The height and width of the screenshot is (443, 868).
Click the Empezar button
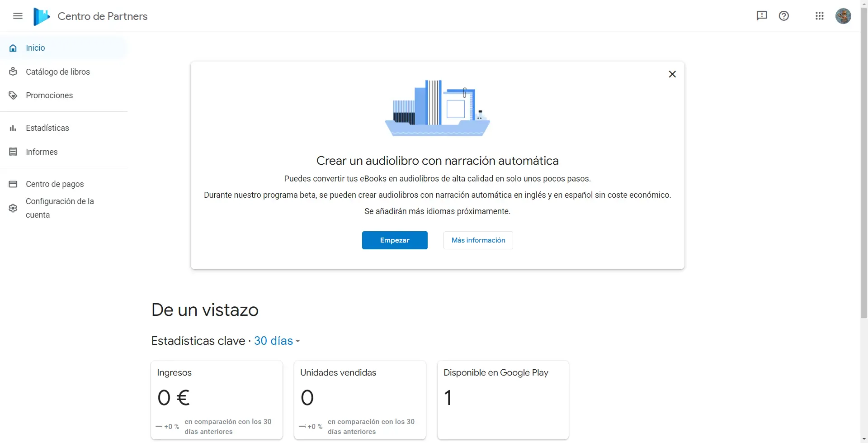(394, 240)
